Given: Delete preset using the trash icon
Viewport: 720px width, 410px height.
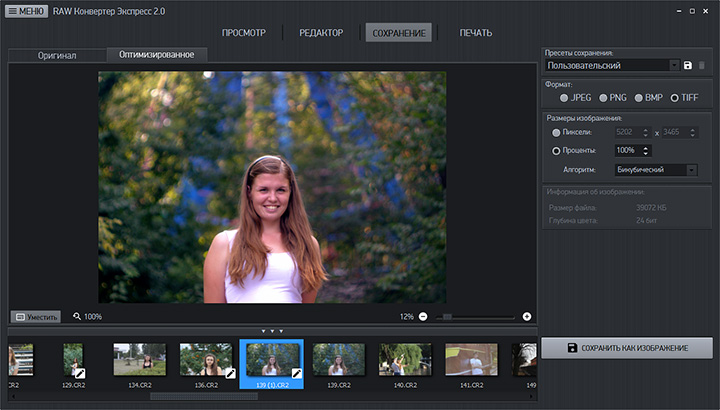Looking at the screenshot, I should click(702, 65).
